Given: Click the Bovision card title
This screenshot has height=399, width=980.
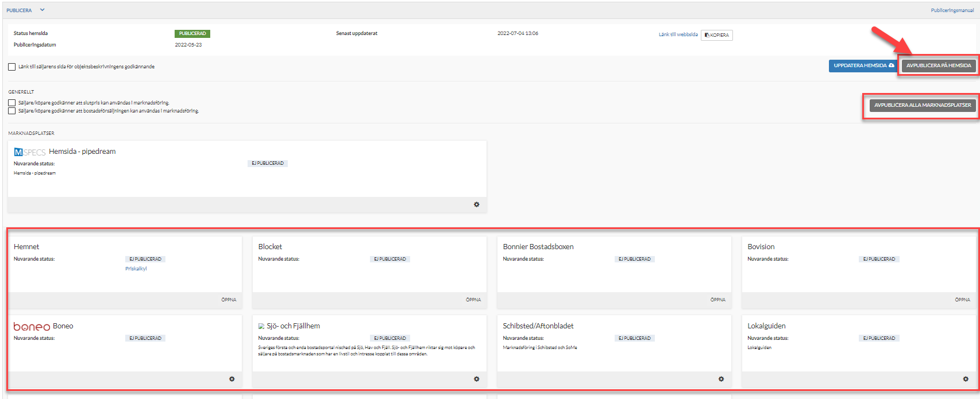Looking at the screenshot, I should coord(761,247).
